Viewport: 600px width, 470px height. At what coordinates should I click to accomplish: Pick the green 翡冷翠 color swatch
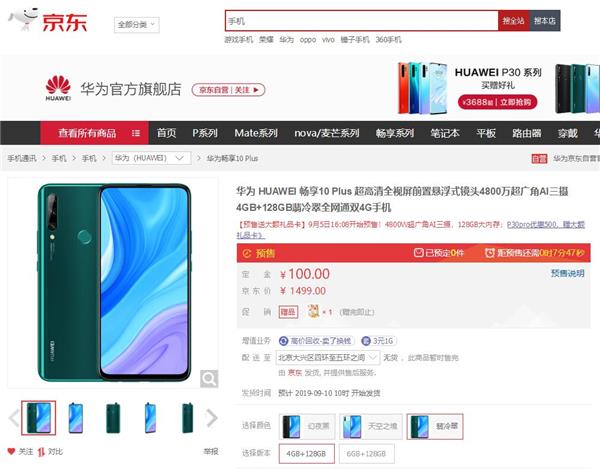point(435,426)
